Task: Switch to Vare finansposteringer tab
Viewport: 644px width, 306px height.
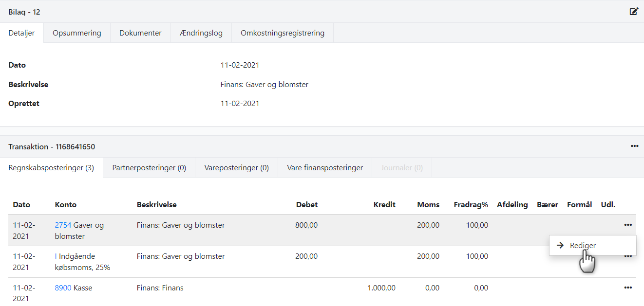Action: pos(325,168)
